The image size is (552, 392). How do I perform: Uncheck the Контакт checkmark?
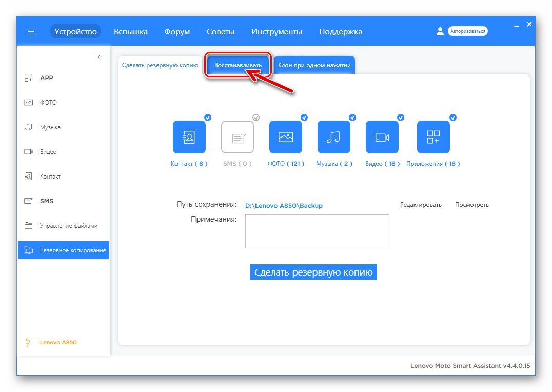(x=208, y=117)
